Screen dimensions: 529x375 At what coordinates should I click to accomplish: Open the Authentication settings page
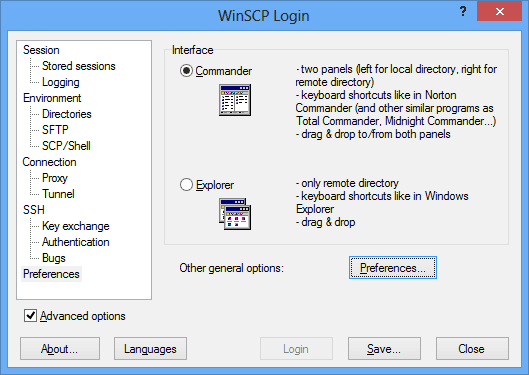76,242
